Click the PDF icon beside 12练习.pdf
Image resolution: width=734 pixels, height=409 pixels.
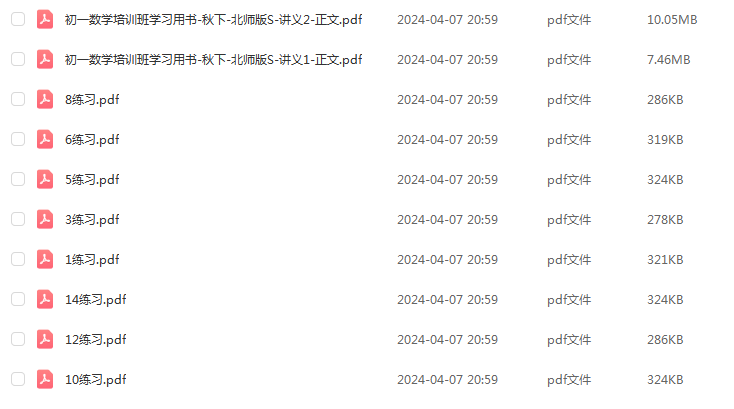tap(45, 339)
